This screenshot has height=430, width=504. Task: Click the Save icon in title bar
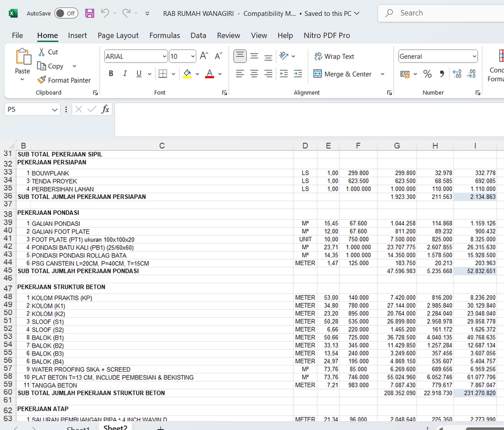90,13
